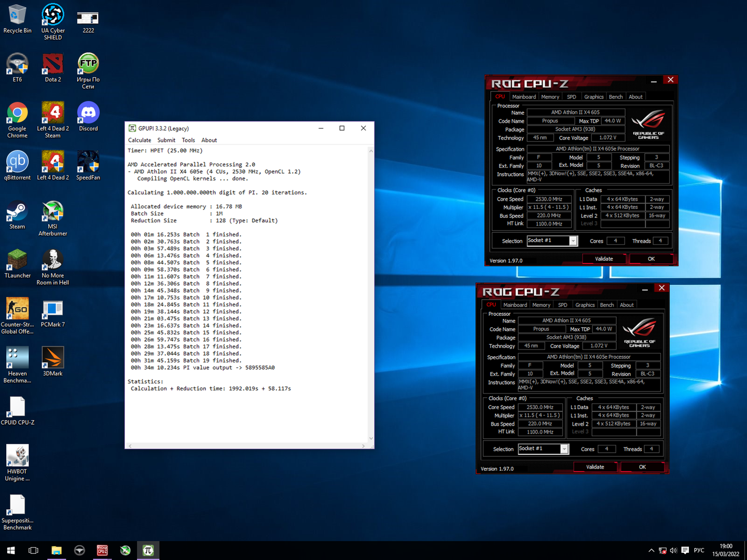
Task: Click OK in lower CPU-Z window
Action: 642,467
